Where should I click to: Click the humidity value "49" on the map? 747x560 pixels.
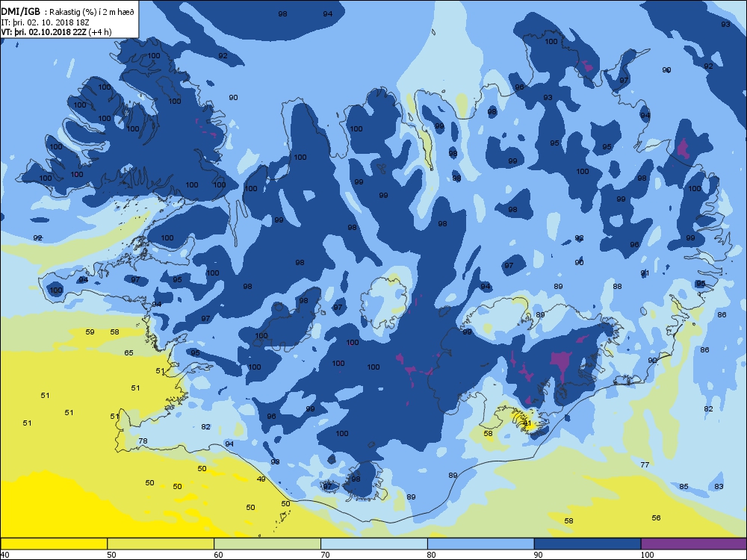click(x=261, y=479)
